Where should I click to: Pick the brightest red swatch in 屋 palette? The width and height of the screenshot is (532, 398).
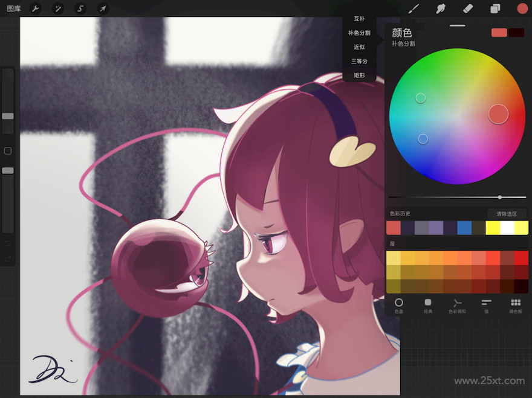(521, 258)
